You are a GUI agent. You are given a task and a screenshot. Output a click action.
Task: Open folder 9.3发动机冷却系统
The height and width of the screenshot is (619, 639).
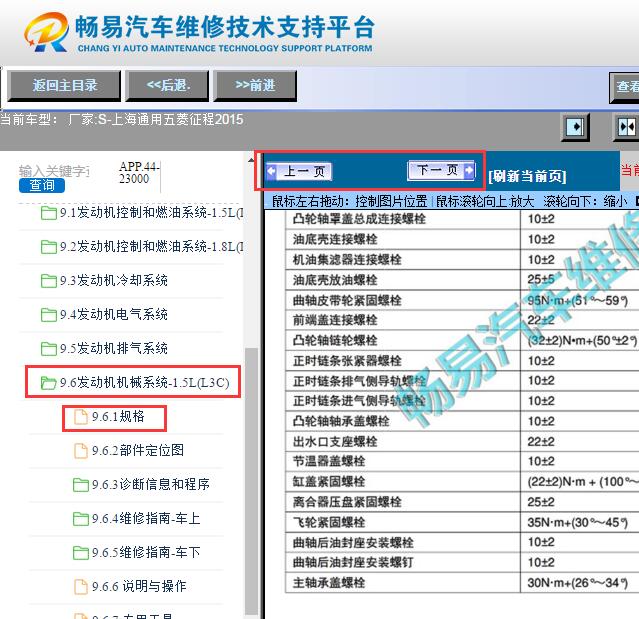104,280
